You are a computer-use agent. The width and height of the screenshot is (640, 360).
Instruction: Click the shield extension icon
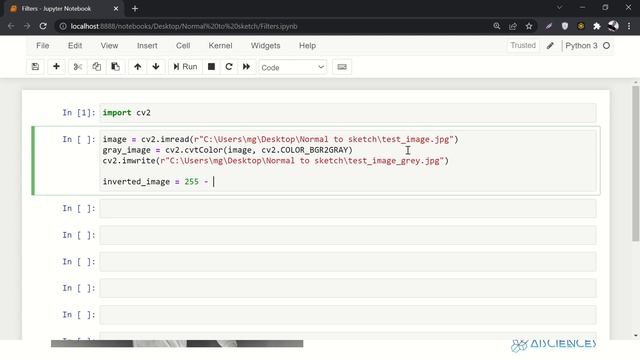tap(565, 26)
